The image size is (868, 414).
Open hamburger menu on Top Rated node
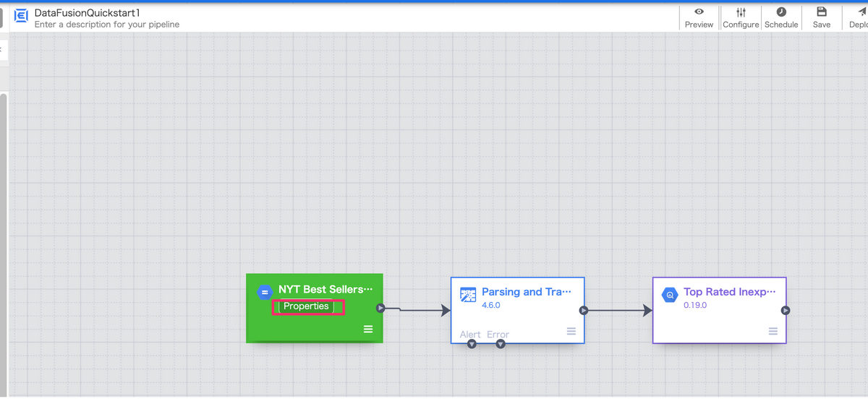(x=773, y=332)
